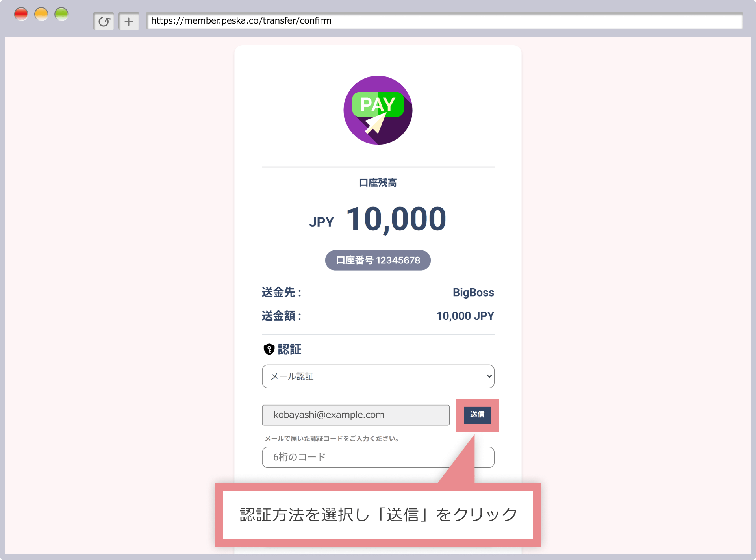This screenshot has width=756, height=560.
Task: Click the PAY logo icon
Action: pyautogui.click(x=378, y=110)
